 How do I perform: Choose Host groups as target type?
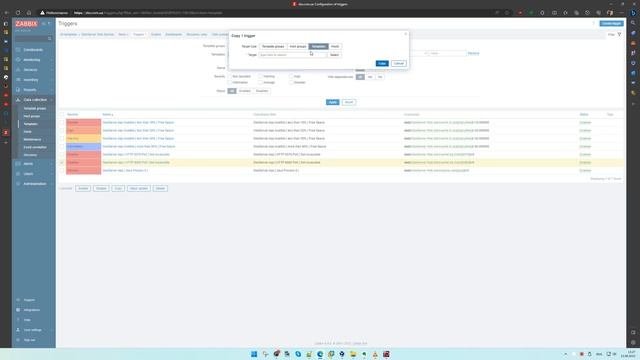coord(298,47)
